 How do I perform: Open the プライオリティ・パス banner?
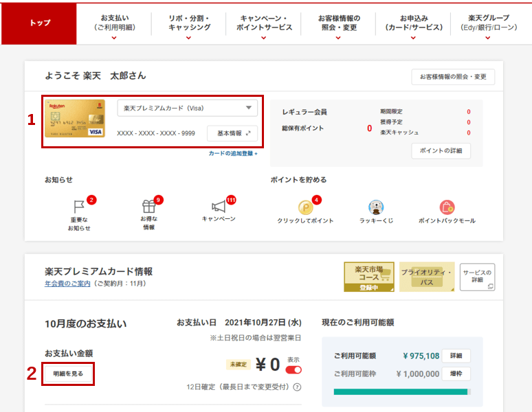pyautogui.click(x=427, y=277)
